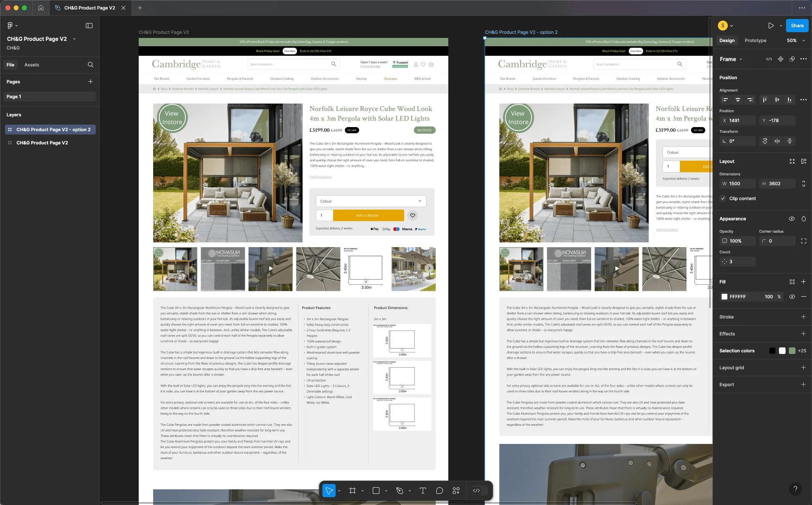Remove the FFFFFF fill with minus
Screen dimensions: 812x505
click(x=803, y=297)
